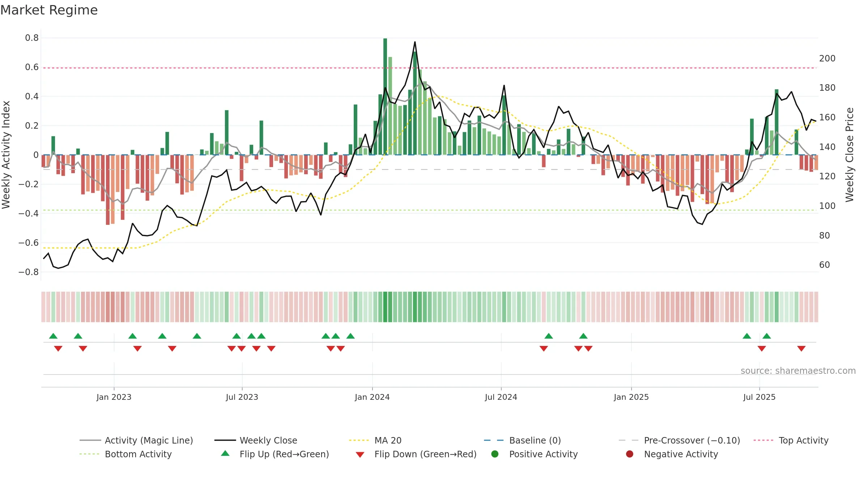Toggle the MA 20 legend entry
Screen dimensions: 868x488
375,440
